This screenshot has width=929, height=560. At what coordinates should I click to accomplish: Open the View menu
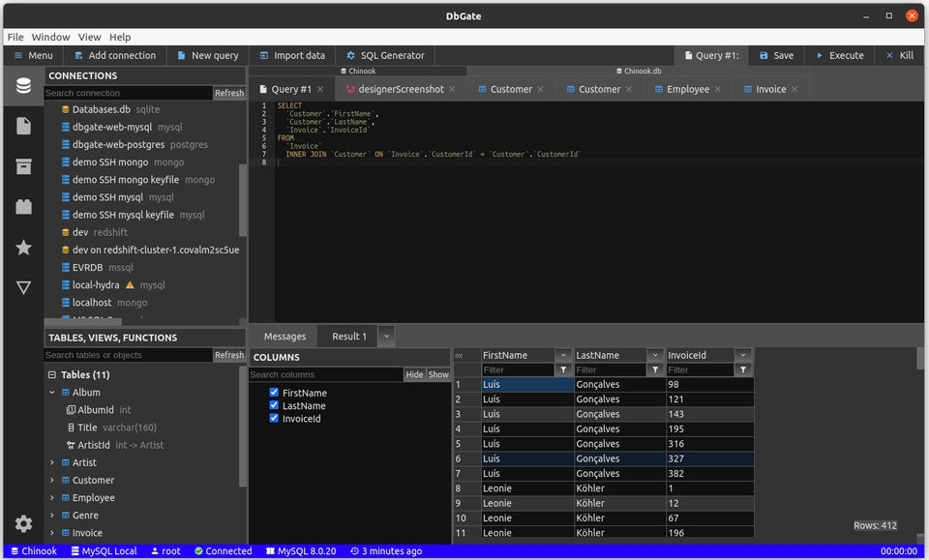[x=89, y=37]
